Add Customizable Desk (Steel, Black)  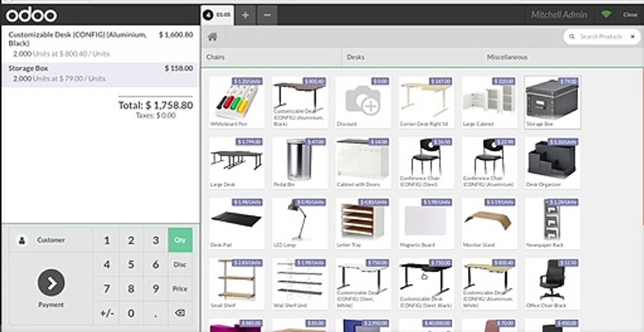426,284
